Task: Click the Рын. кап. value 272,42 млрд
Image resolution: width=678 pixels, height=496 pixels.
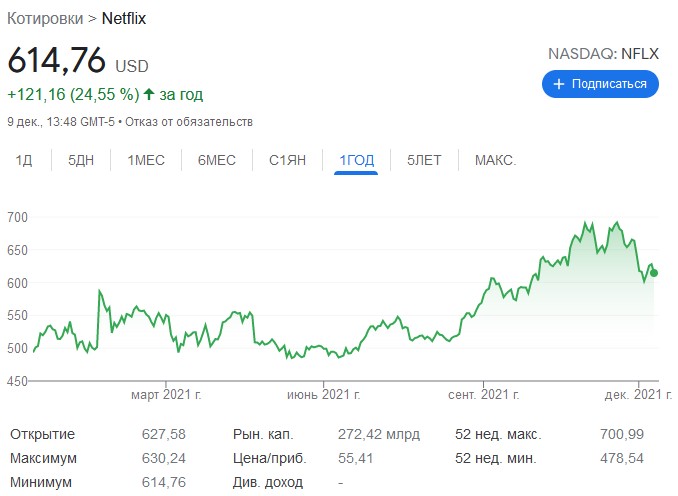Action: (379, 434)
